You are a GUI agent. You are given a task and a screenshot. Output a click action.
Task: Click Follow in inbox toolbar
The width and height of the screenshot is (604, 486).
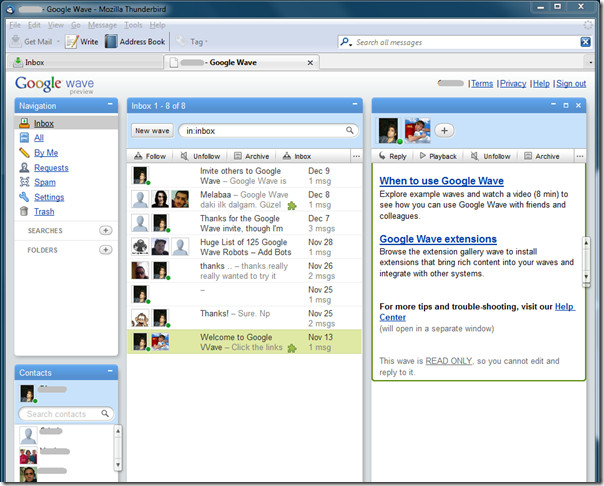[149, 156]
